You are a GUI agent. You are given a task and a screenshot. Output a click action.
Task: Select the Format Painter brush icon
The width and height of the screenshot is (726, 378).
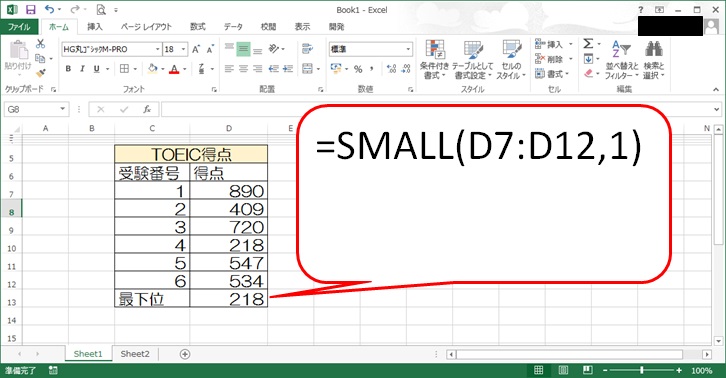[x=41, y=73]
